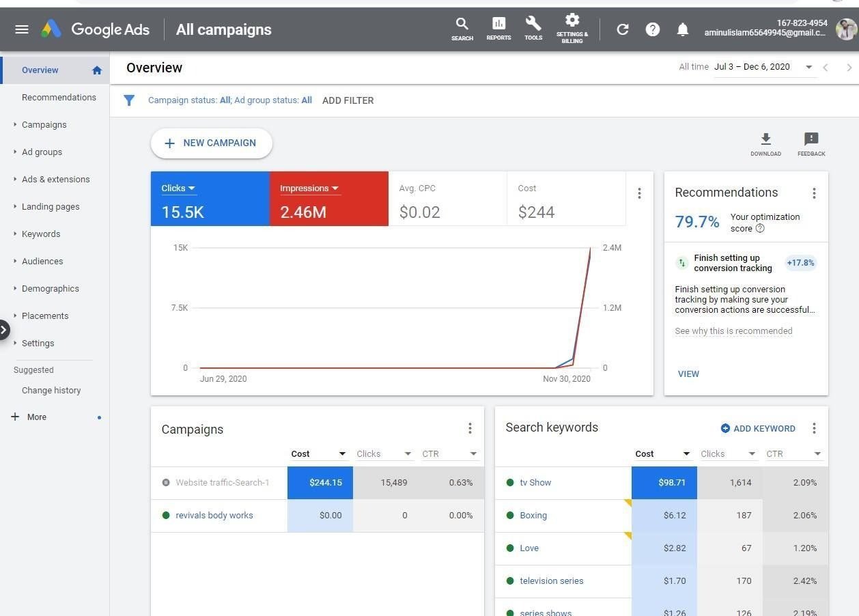859x616 pixels.
Task: Toggle status dot of tv Show keyword
Action: pos(510,483)
